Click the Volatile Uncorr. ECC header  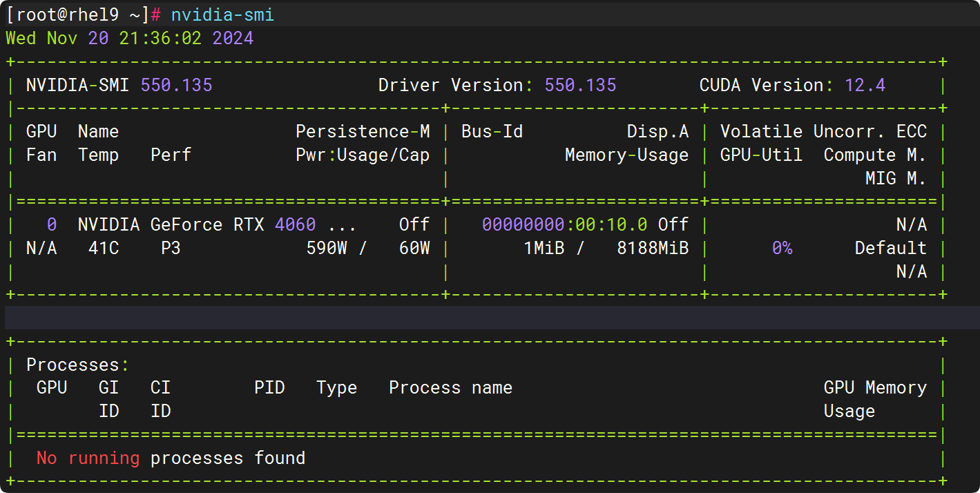click(824, 131)
